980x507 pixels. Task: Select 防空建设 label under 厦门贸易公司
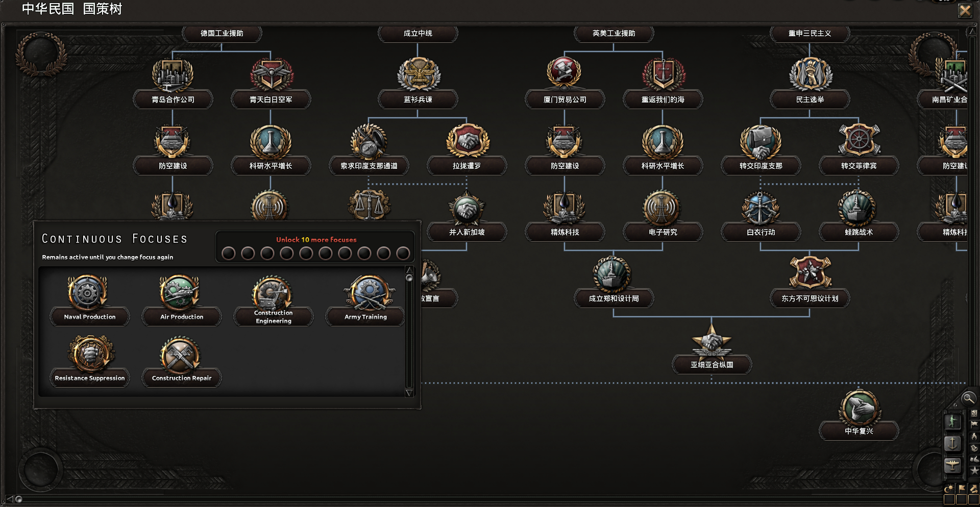565,166
